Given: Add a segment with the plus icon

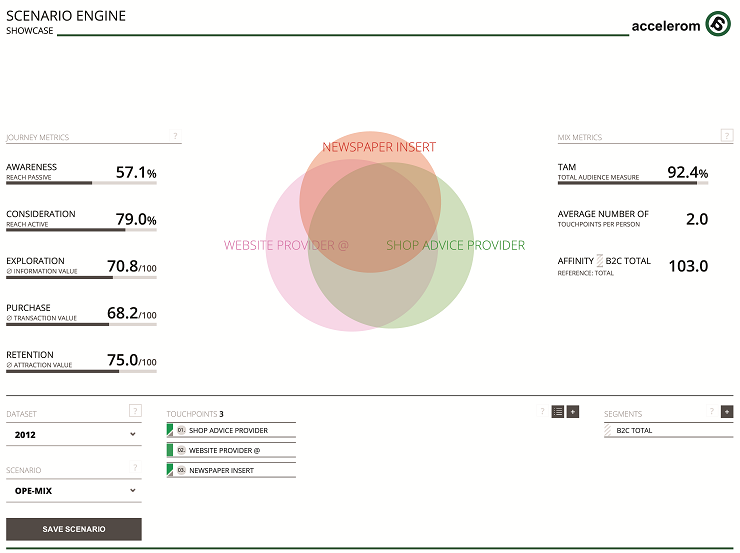Looking at the screenshot, I should point(727,411).
